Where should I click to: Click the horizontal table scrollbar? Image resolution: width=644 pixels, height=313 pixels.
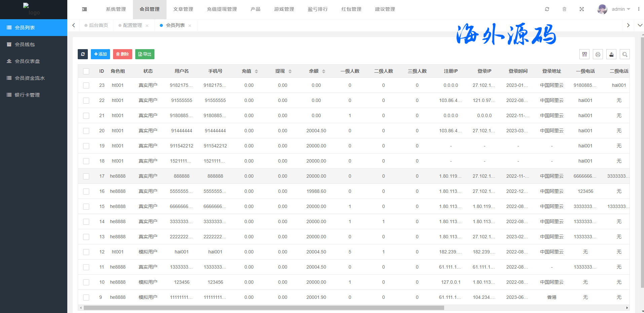(x=264, y=308)
